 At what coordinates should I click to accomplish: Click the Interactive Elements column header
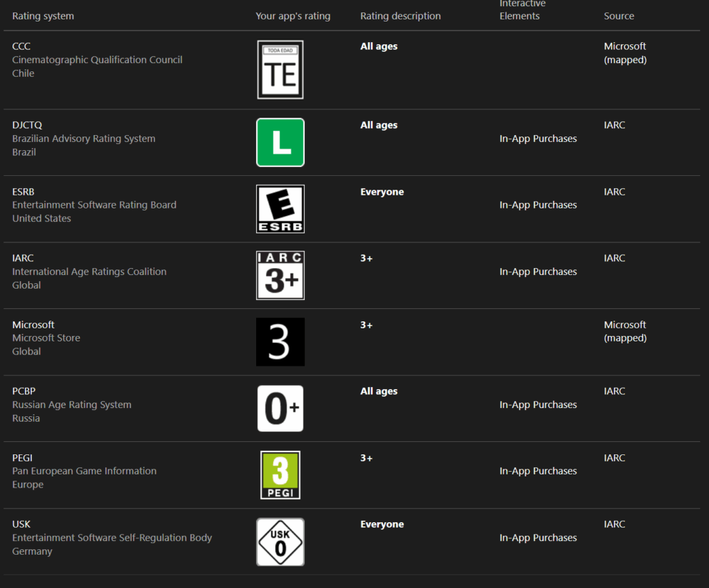click(522, 10)
